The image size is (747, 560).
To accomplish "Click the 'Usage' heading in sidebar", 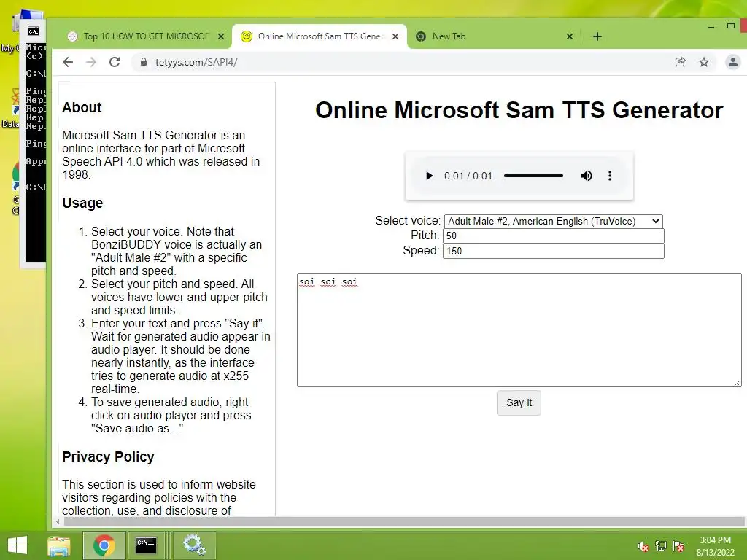I will (x=82, y=203).
